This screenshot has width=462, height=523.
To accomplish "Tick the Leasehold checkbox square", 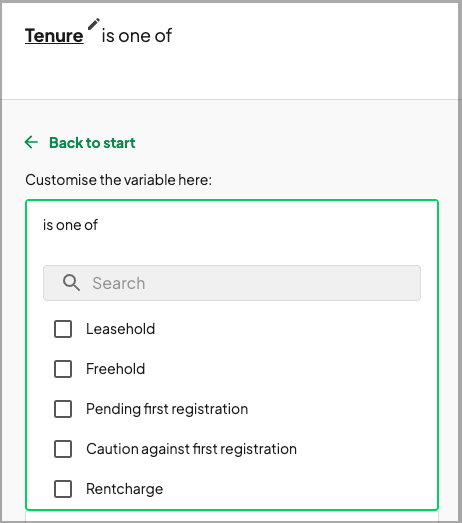I will click(x=63, y=329).
